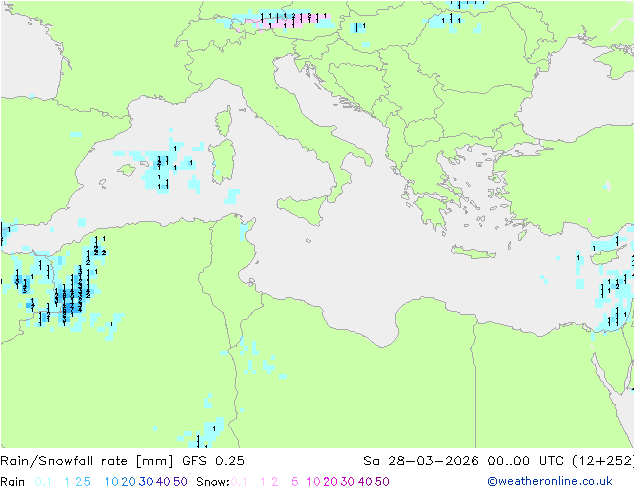Image resolution: width=634 pixels, height=490 pixels.
Task: Click the 'Rain/Snowfall rate [mm]' title text
Action: click(x=87, y=461)
